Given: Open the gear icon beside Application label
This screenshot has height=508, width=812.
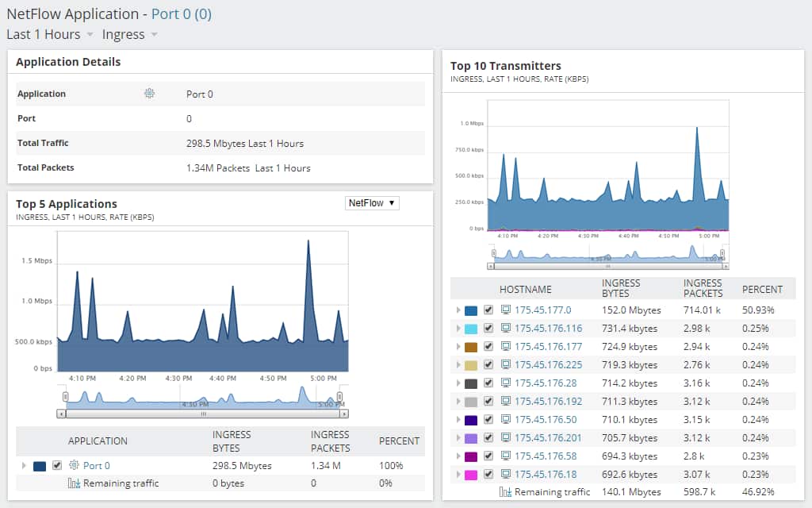Looking at the screenshot, I should click(x=148, y=94).
